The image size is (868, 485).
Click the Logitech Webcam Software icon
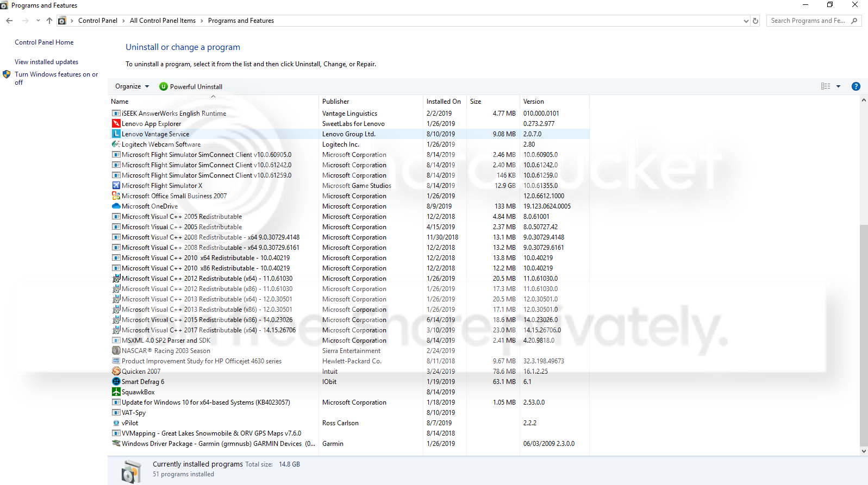(x=116, y=144)
